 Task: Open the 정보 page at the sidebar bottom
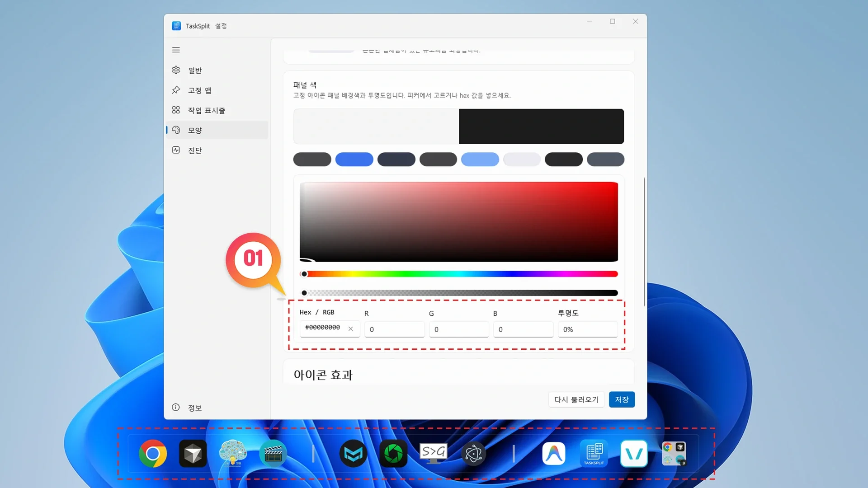217,408
